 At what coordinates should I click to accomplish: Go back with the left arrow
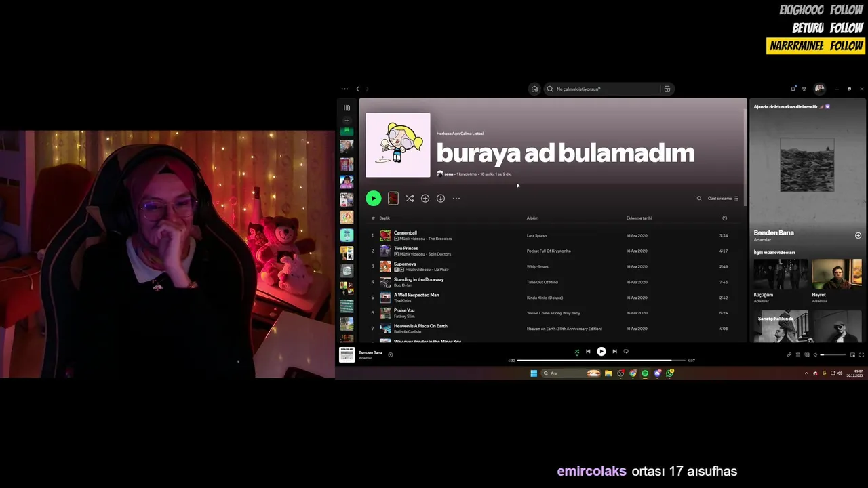pyautogui.click(x=358, y=89)
